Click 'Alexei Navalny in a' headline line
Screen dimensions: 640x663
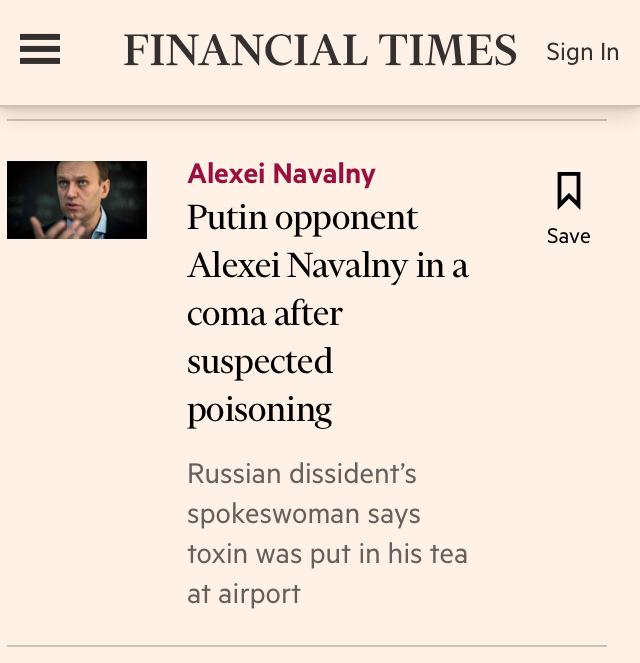327,266
